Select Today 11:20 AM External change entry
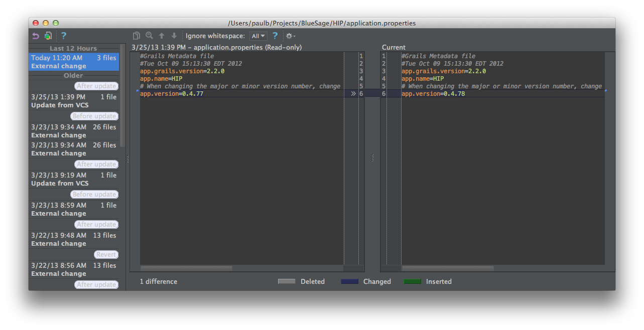 (x=74, y=62)
